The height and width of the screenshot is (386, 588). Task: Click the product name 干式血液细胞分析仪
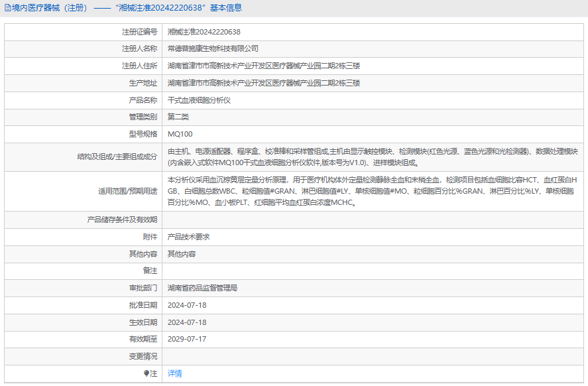[199, 100]
